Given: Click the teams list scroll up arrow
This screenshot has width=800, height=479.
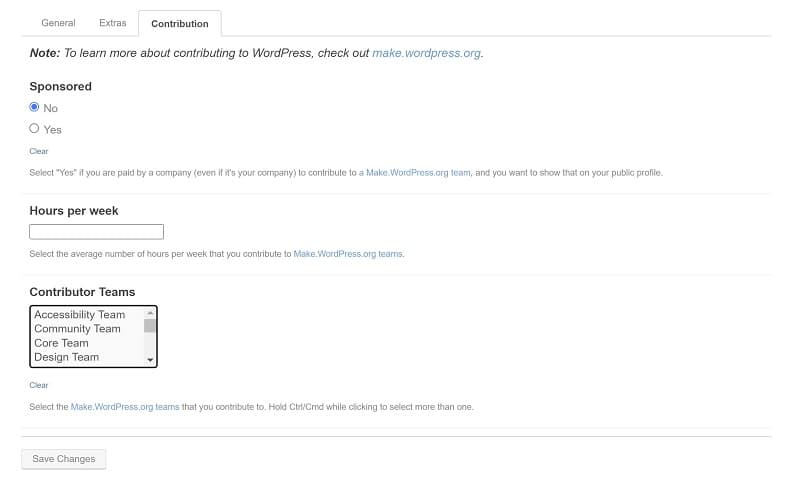Looking at the screenshot, I should click(150, 313).
